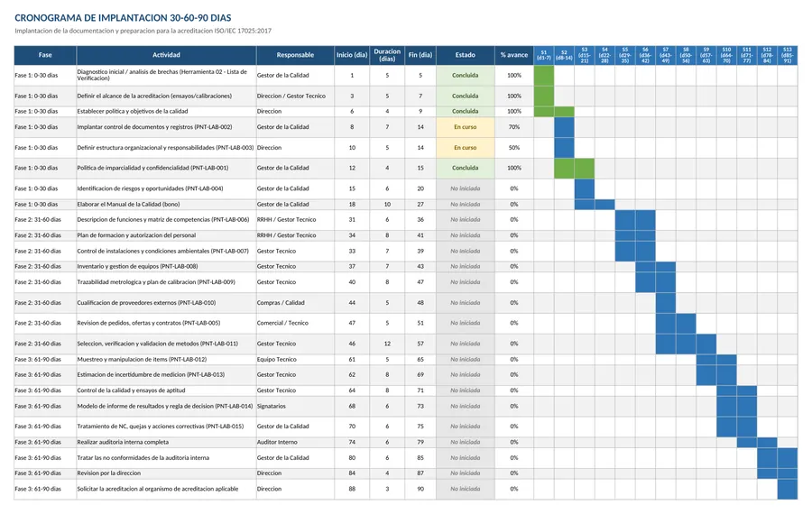Screen dimensions: 812x514
Task: Click En curso status for PNT-LAB-002 row
Action: point(465,127)
